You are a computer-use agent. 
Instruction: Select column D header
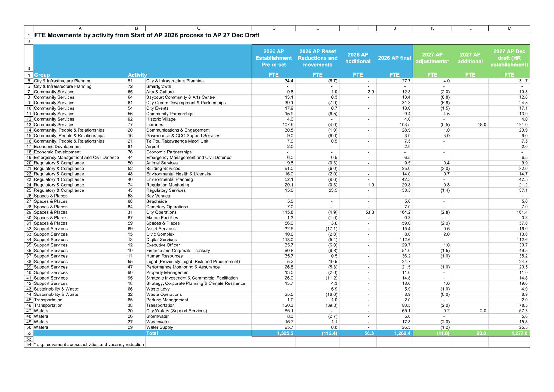coord(274,28)
